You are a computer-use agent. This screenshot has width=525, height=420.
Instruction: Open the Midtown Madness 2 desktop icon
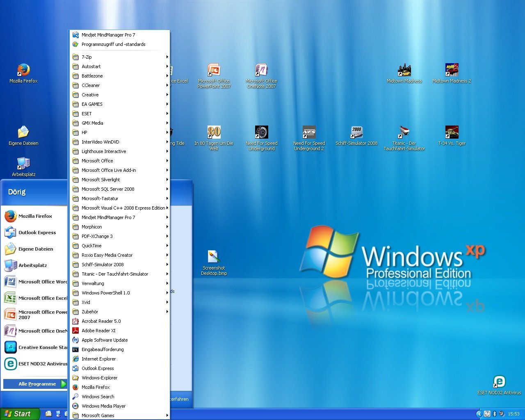pyautogui.click(x=452, y=73)
